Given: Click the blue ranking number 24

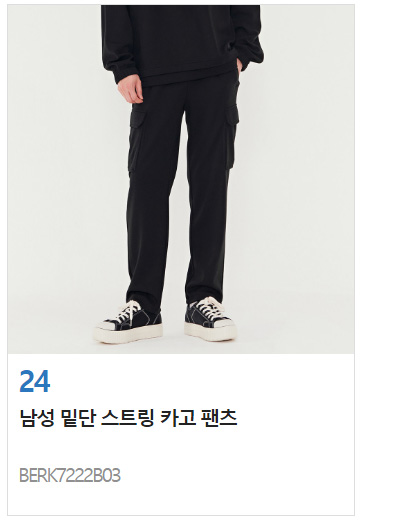Looking at the screenshot, I should (x=35, y=381).
